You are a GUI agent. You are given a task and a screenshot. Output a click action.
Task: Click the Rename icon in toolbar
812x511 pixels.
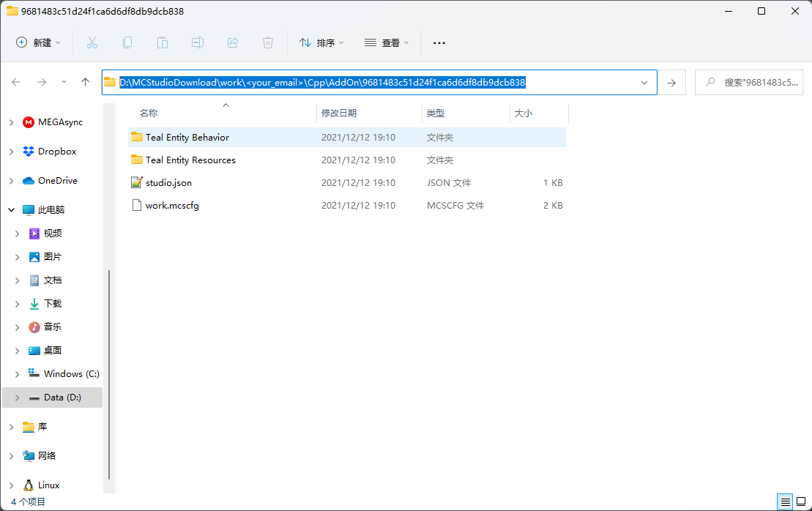197,42
